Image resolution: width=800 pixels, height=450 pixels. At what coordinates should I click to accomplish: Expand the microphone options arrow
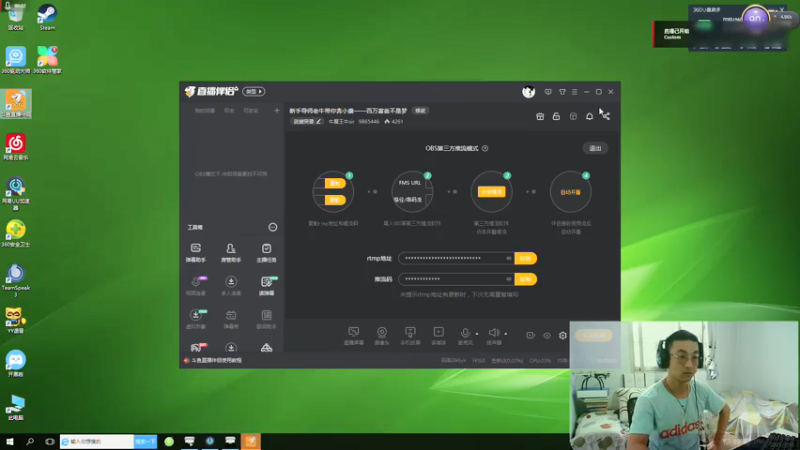[x=477, y=334]
